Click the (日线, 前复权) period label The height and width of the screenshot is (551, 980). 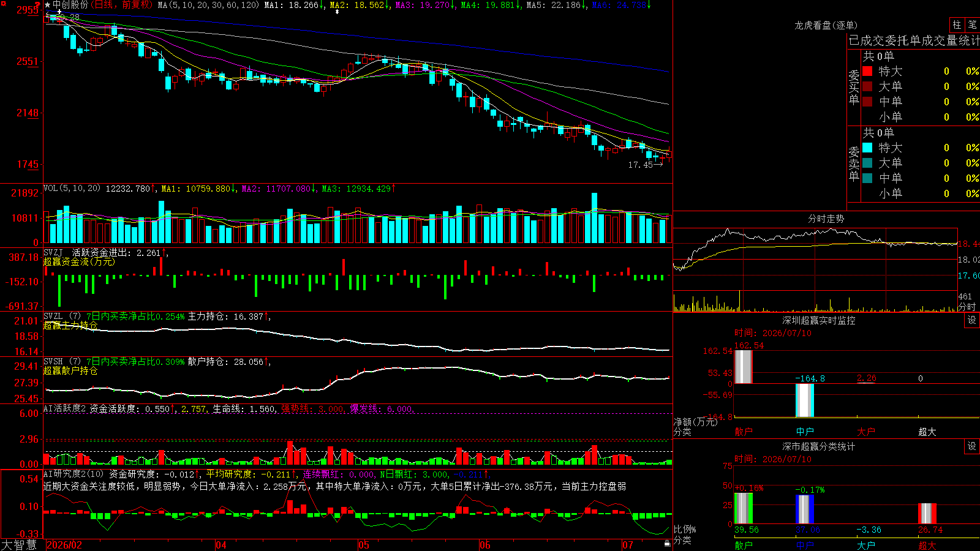coord(122,5)
